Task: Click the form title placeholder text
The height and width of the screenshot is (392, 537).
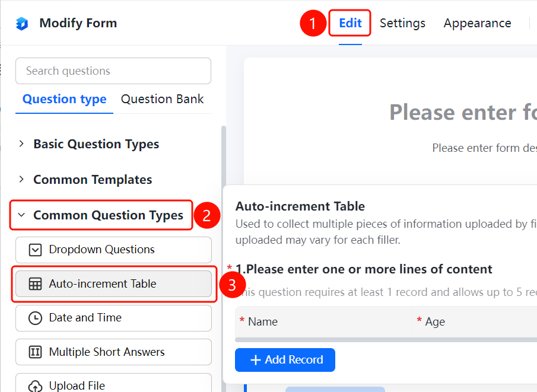Action: [x=463, y=112]
